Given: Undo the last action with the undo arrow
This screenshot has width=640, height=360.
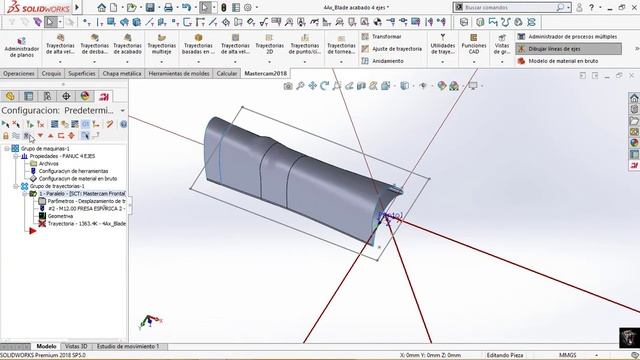Looking at the screenshot, I should pyautogui.click(x=187, y=7).
